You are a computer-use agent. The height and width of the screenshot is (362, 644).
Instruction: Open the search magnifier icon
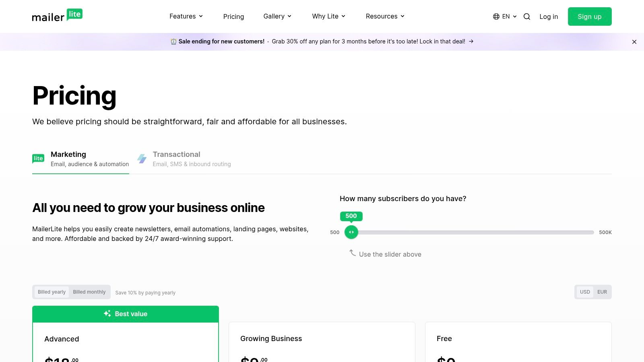coord(526,16)
